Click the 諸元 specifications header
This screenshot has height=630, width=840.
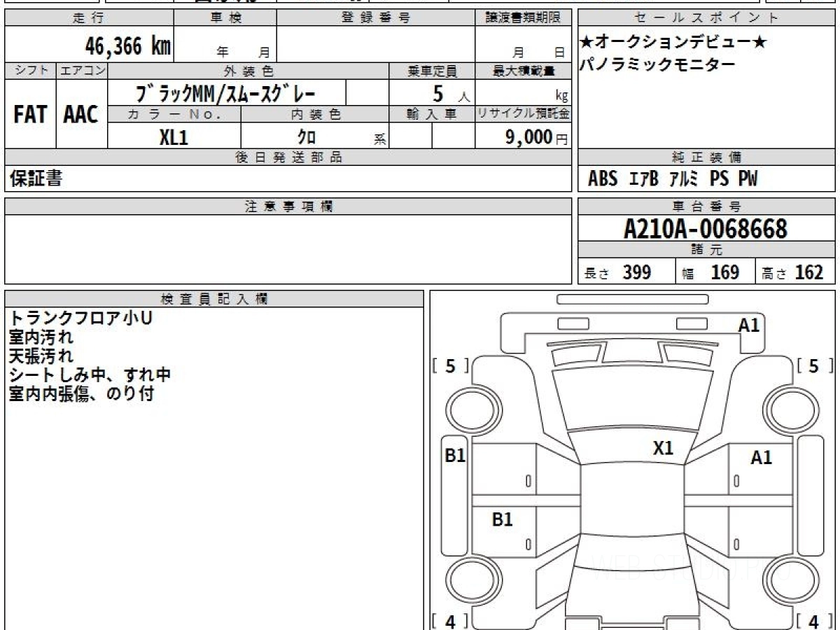point(706,249)
